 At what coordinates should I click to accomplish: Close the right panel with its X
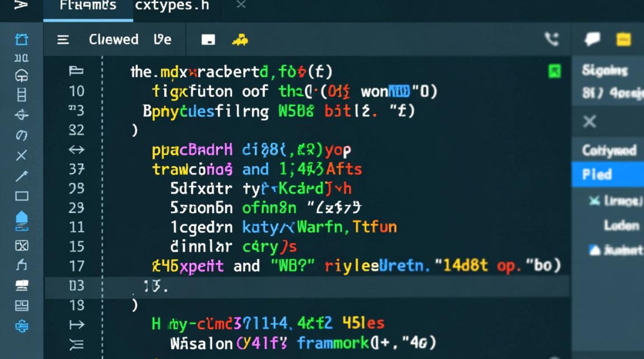[589, 122]
